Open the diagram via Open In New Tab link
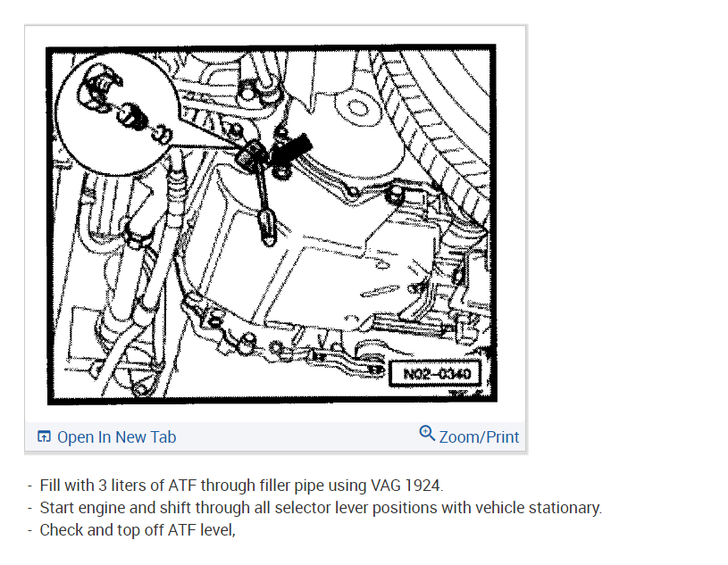Image resolution: width=728 pixels, height=565 pixels. tap(116, 437)
